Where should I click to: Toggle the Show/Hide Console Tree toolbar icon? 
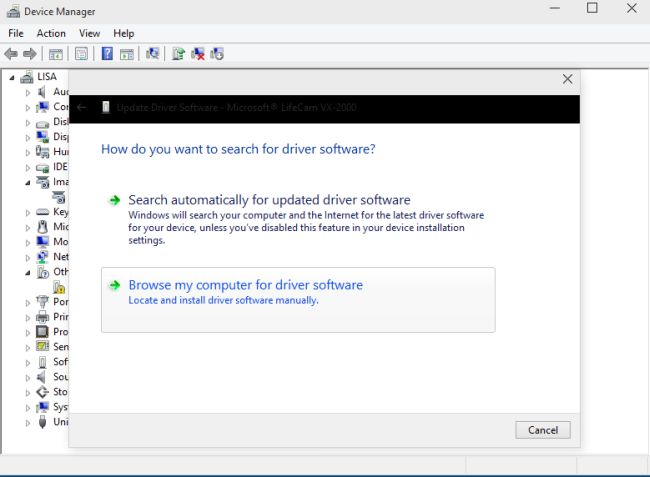point(56,54)
